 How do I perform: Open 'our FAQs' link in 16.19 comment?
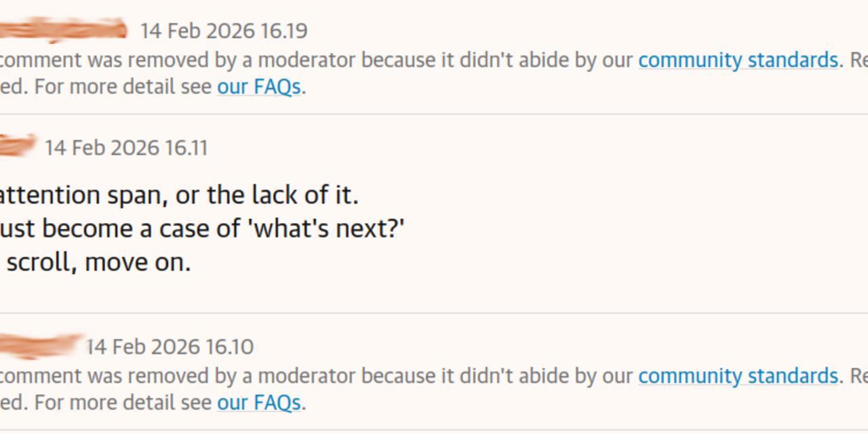(x=258, y=87)
